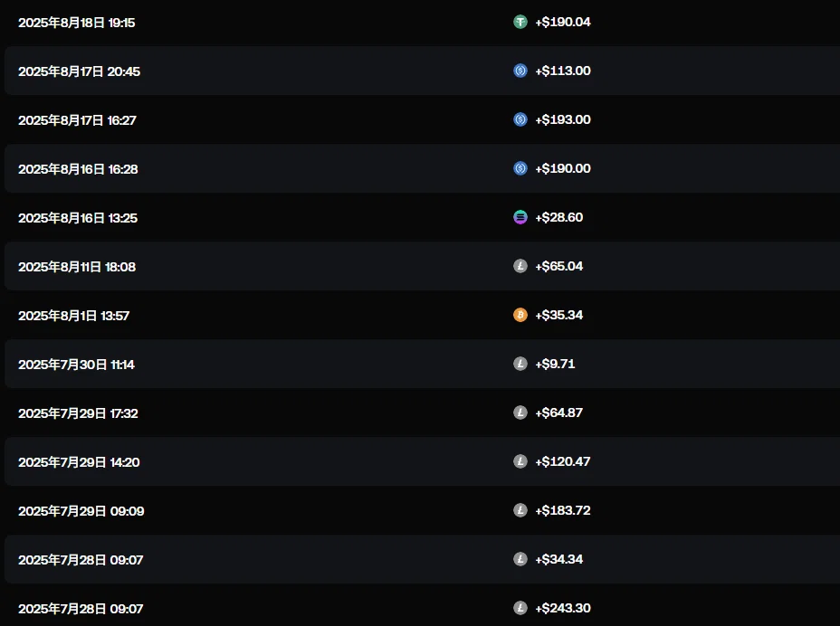Select the USDC coin icon beside +$193.00
This screenshot has height=626, width=840.
(x=520, y=119)
